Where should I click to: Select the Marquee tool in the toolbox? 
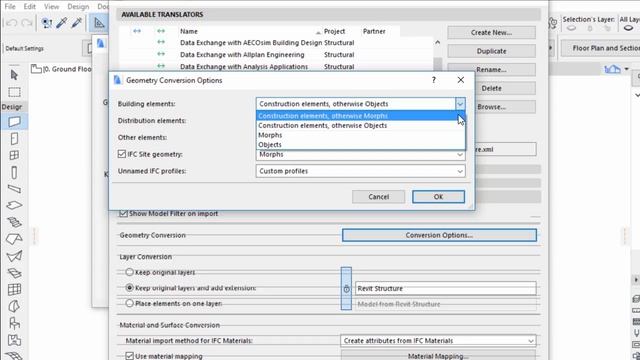(14, 92)
